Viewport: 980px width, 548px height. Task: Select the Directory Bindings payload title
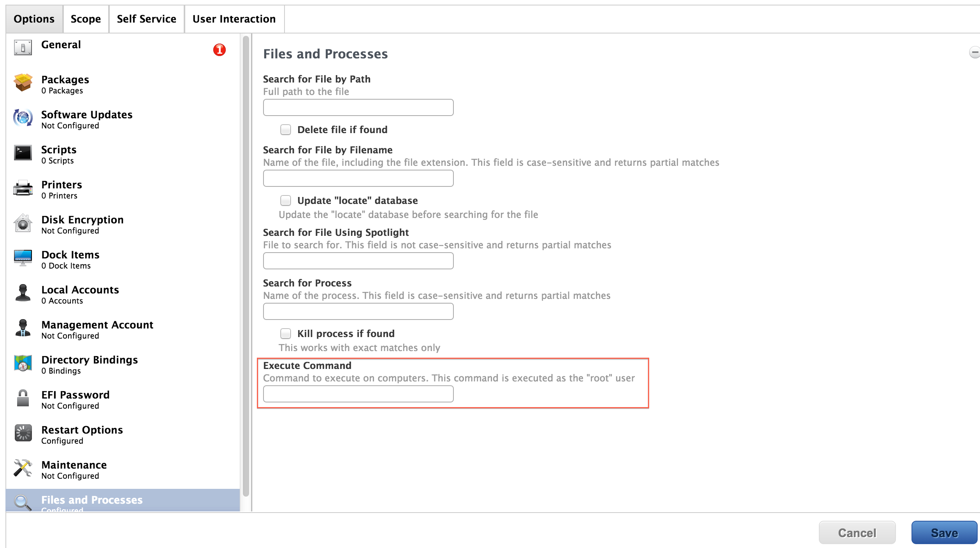point(90,360)
